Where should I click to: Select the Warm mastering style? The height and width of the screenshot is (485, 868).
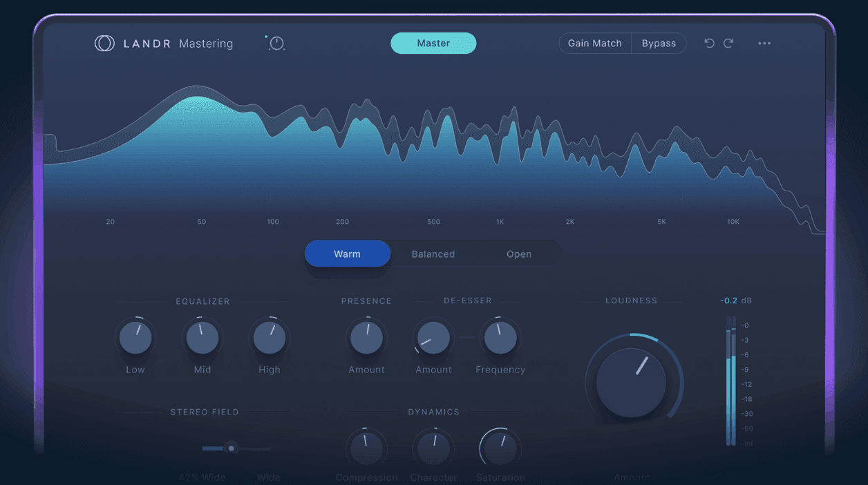click(348, 254)
